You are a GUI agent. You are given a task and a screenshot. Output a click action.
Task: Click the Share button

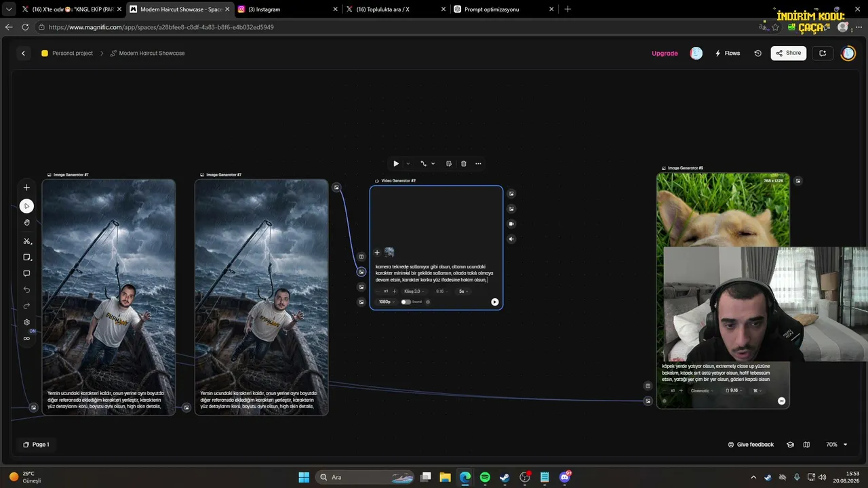(x=789, y=53)
